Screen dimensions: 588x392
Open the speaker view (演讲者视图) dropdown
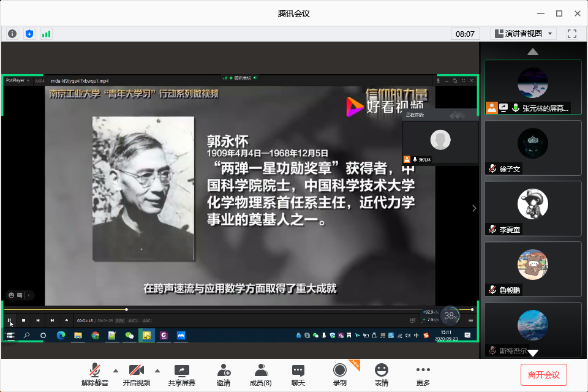click(523, 34)
